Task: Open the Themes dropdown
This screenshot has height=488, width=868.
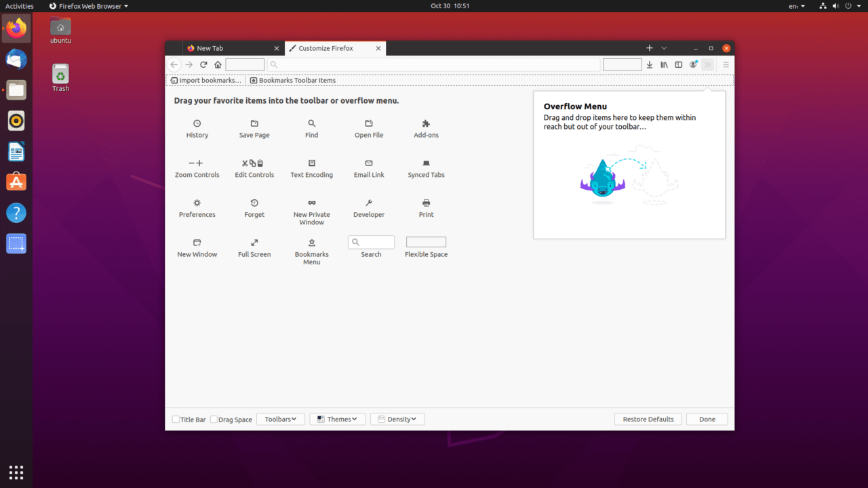Action: [338, 420]
